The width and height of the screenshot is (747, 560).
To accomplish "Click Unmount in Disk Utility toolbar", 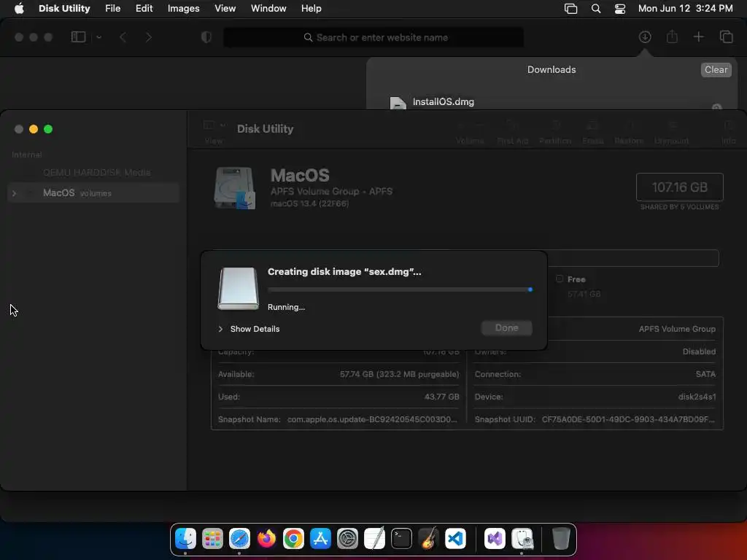I will coord(671,131).
